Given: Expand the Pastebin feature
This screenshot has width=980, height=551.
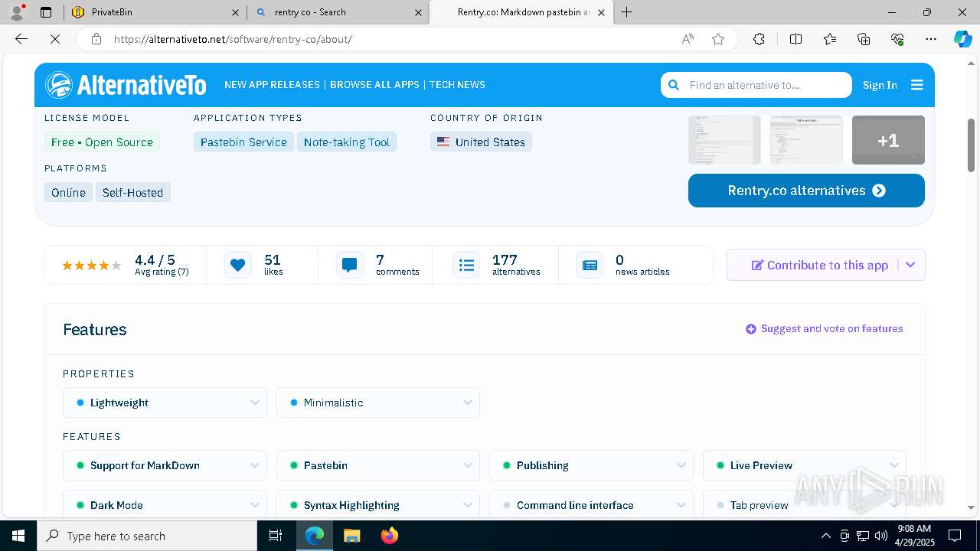Looking at the screenshot, I should 378,465.
